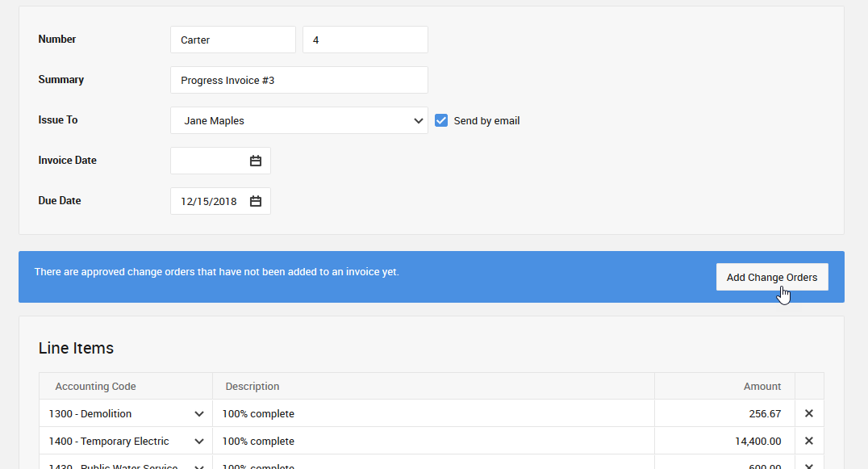Image resolution: width=868 pixels, height=469 pixels.
Task: Remove the Public Water Service line item
Action: (x=809, y=465)
